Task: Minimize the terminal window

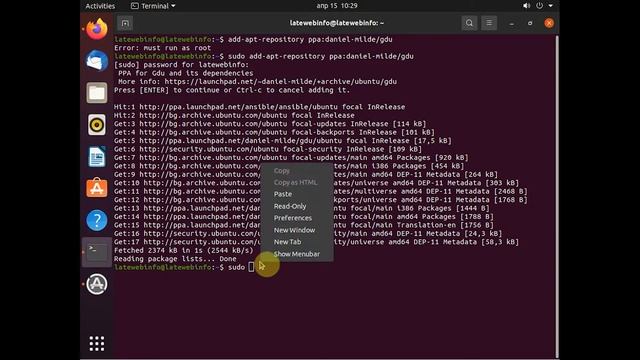Action: pos(511,23)
